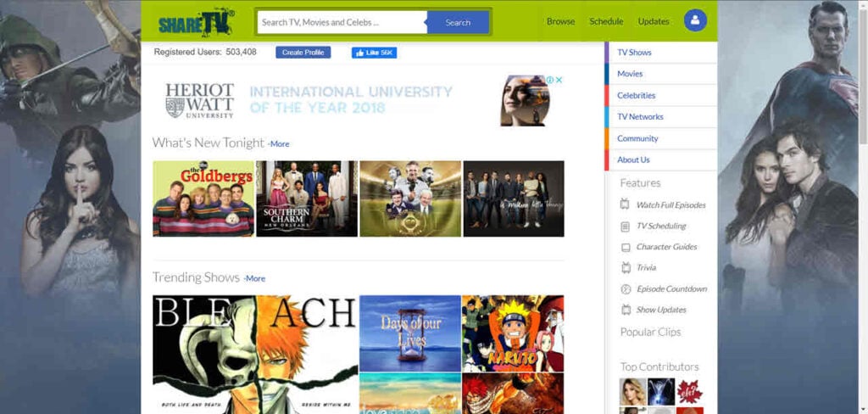This screenshot has width=868, height=414.
Task: Open Southern Charm New Orleans thumbnail
Action: point(307,199)
